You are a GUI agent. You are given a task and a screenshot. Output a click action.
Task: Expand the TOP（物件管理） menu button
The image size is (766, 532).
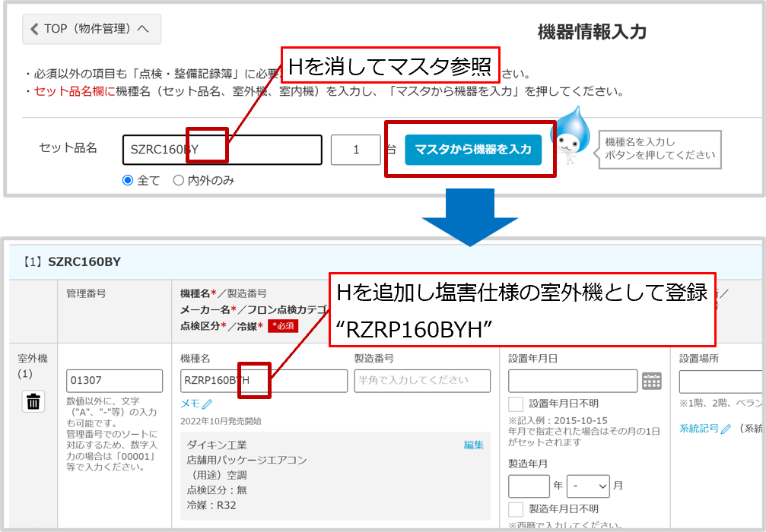(x=91, y=29)
